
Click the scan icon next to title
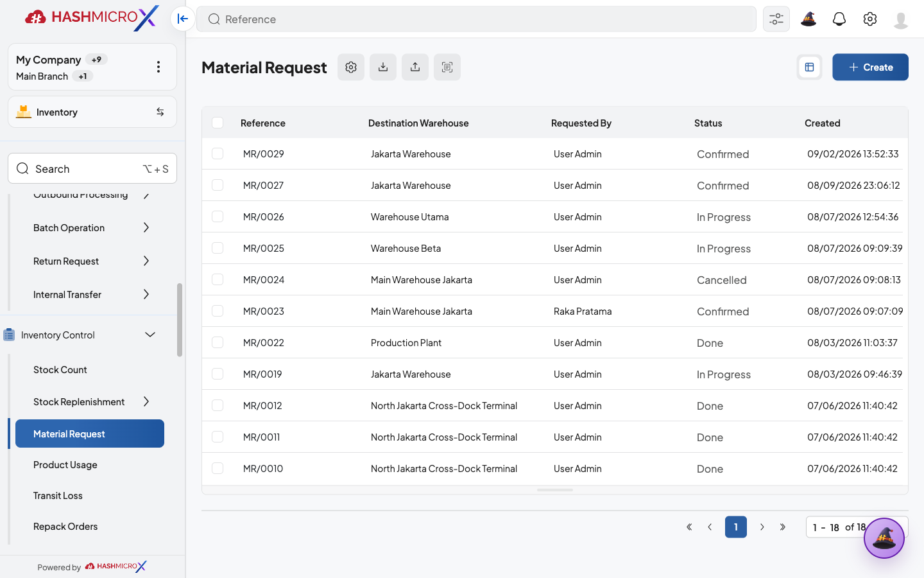pos(447,67)
